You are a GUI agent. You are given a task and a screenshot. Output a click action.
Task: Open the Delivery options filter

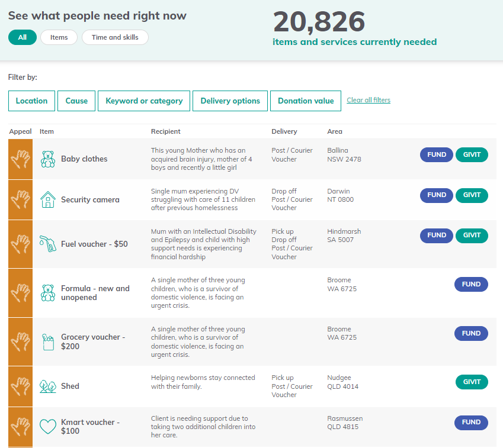(x=230, y=101)
